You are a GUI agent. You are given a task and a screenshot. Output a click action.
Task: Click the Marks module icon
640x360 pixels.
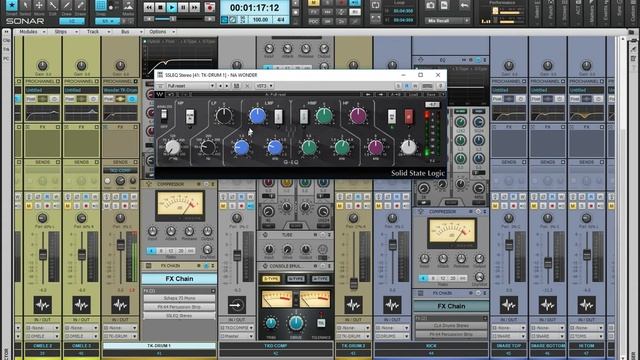[x=128, y=6]
